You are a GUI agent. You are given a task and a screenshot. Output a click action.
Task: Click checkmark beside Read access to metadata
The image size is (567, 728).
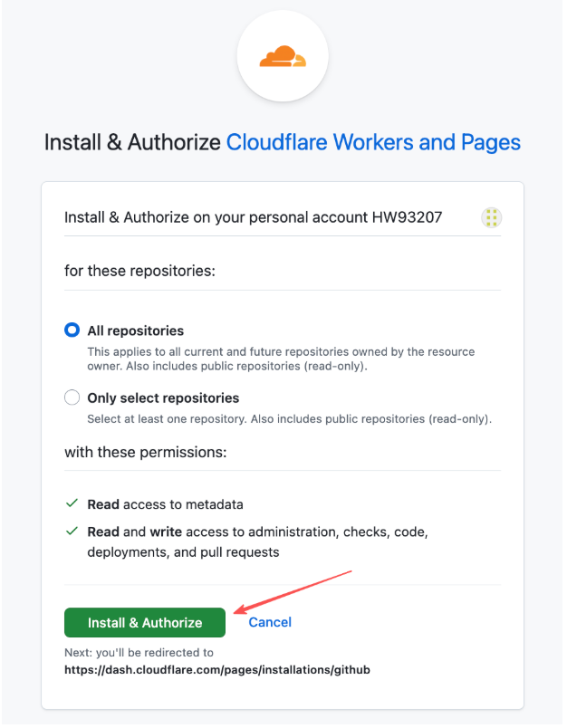click(x=72, y=503)
